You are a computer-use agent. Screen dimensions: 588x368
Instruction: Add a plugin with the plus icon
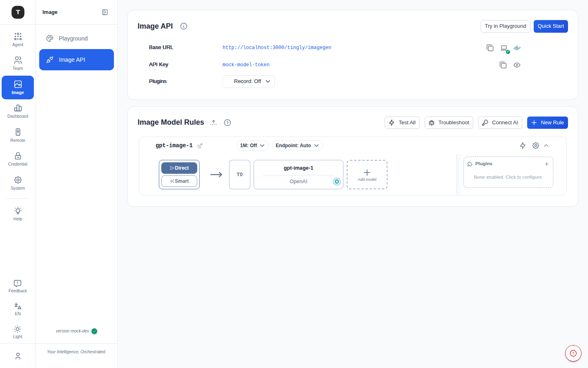pos(547,164)
